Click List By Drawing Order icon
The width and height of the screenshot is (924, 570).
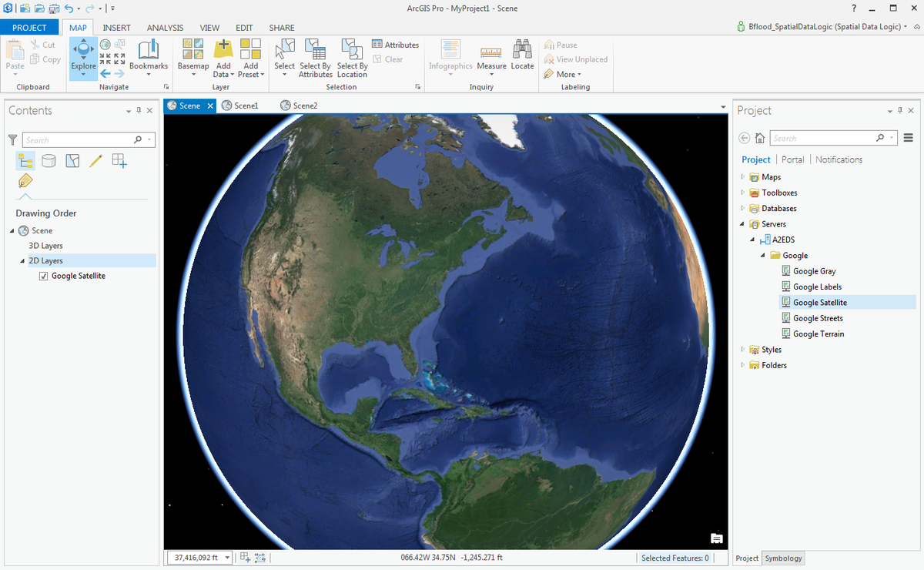25,160
